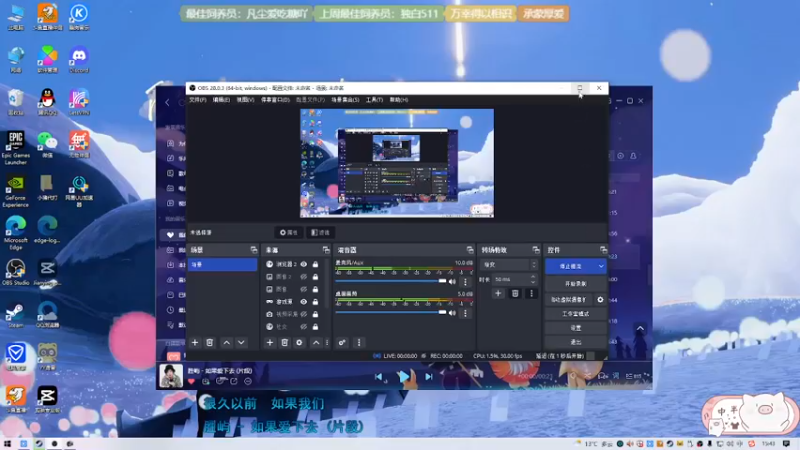Open Epic Games Launcher desktop shortcut
Viewport: 800px width, 450px height.
pyautogui.click(x=15, y=148)
